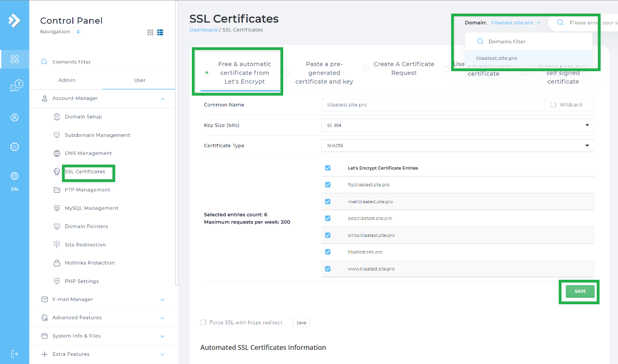Screen dimensions: 618x364
Task: Toggle the Wildcard checkbox
Action: (553, 105)
